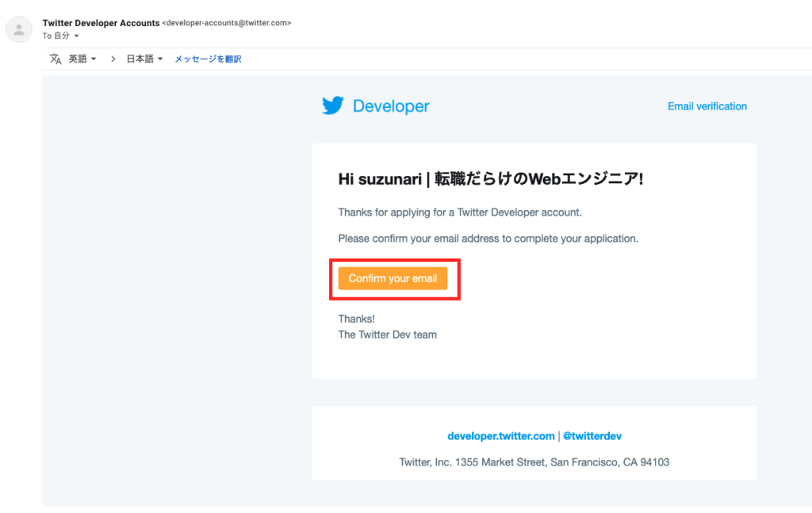This screenshot has height=513, width=812.
Task: Click the Hi suzunari greeting heading
Action: [490, 179]
